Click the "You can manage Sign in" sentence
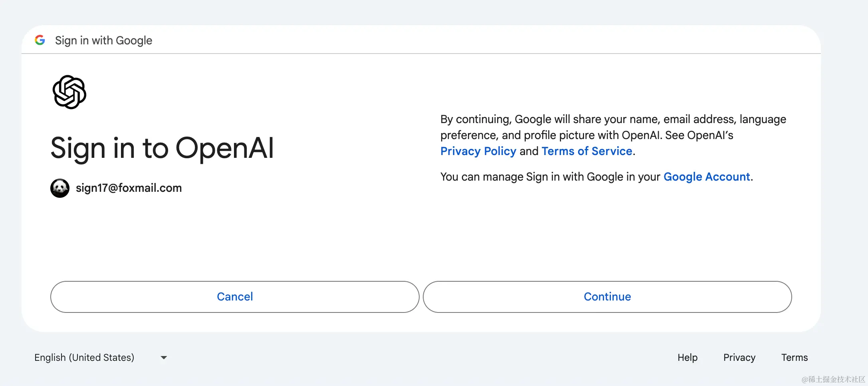Screen dimensions: 868x386 coord(551,177)
